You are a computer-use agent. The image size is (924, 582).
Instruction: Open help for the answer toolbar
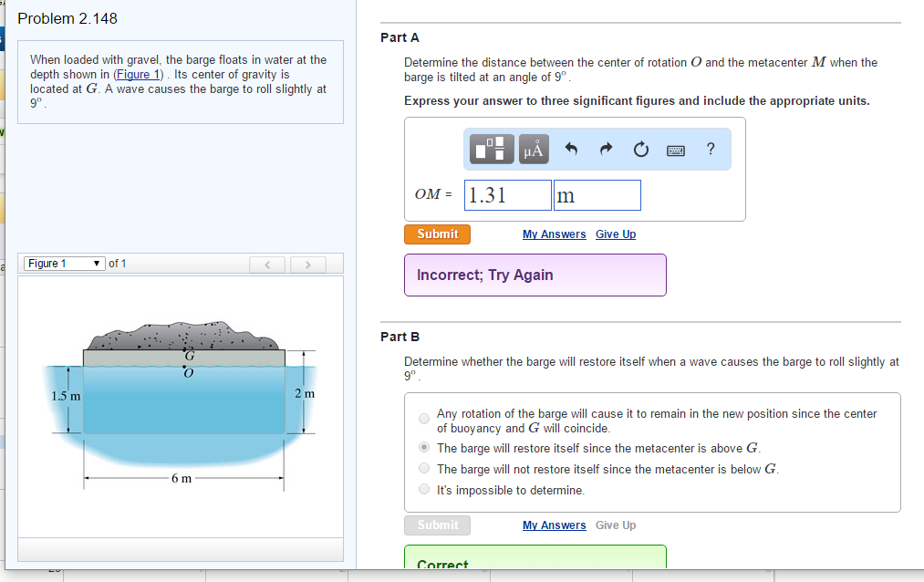point(711,149)
